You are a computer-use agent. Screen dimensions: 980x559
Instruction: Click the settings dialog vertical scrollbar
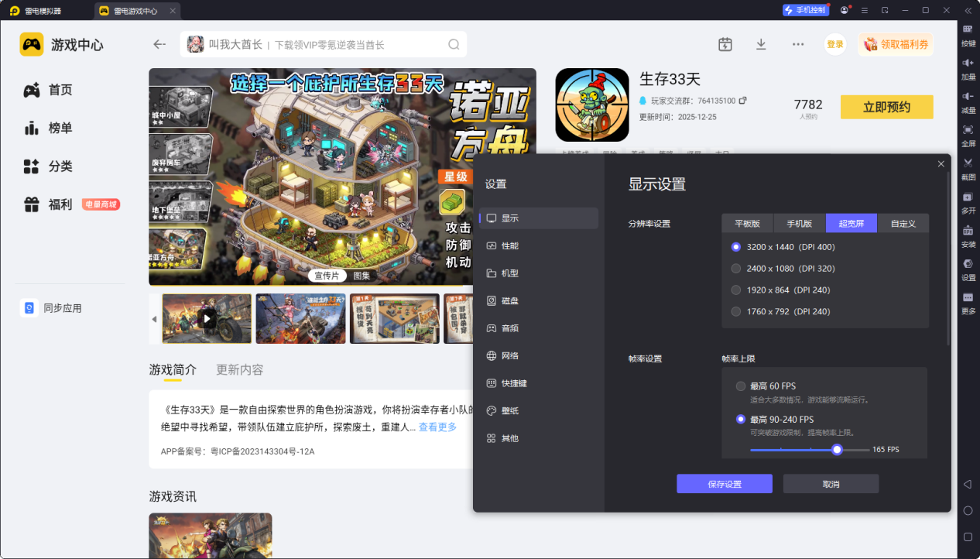(x=948, y=259)
